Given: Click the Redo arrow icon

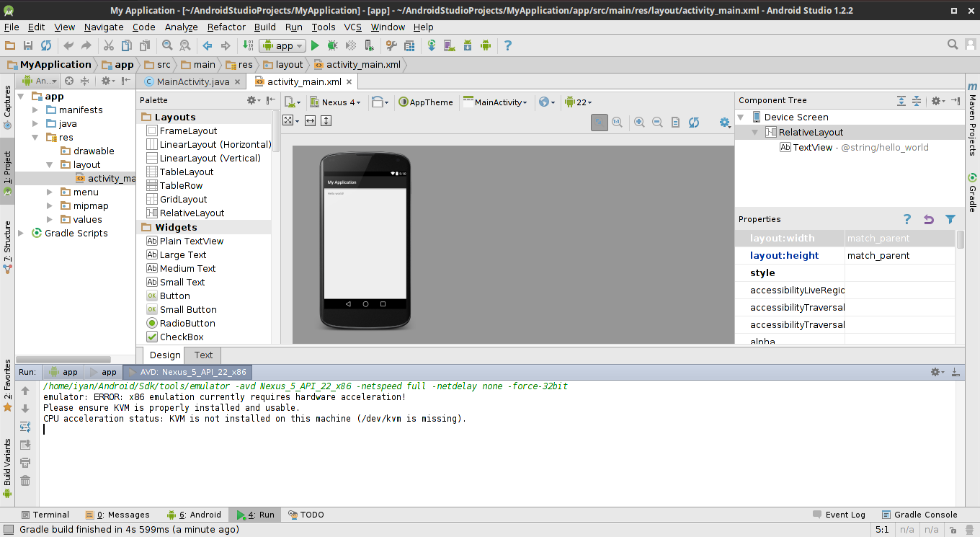Looking at the screenshot, I should click(86, 45).
